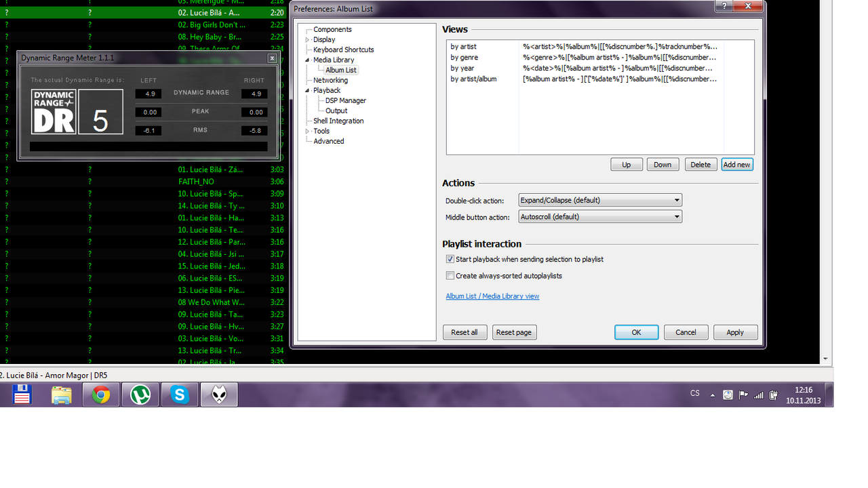The image size is (868, 488).
Task: Open the Double-click action dropdown
Action: click(600, 200)
